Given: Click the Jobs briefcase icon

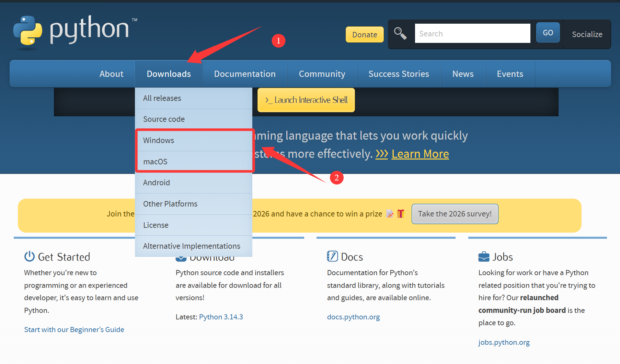Looking at the screenshot, I should click(x=484, y=257).
